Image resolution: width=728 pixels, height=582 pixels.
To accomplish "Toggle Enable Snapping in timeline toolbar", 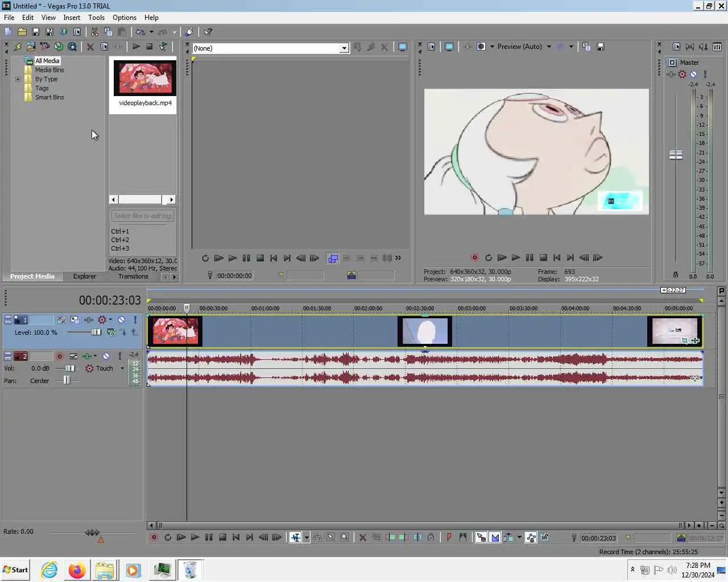I will pyautogui.click(x=481, y=537).
